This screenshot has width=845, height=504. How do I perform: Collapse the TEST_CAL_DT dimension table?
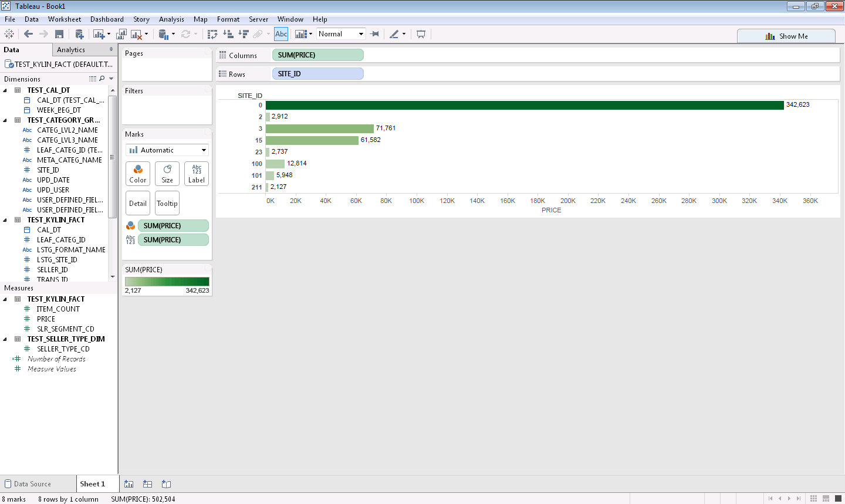pos(6,90)
